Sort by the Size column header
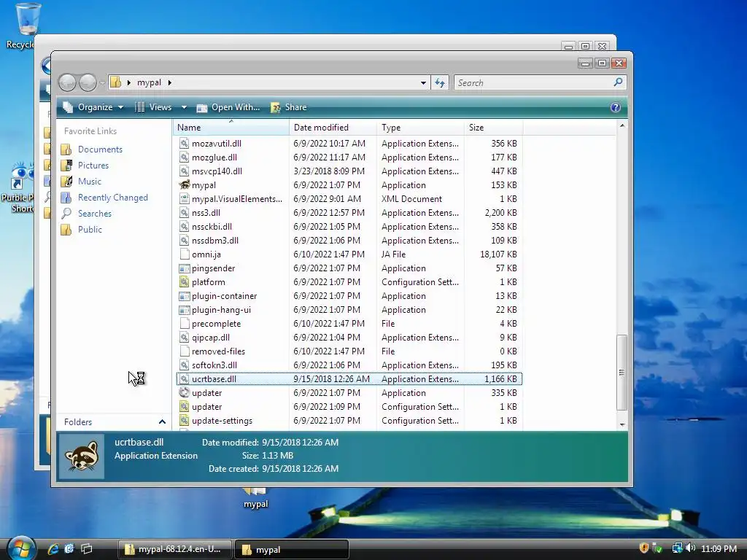This screenshot has width=747, height=560. point(494,127)
